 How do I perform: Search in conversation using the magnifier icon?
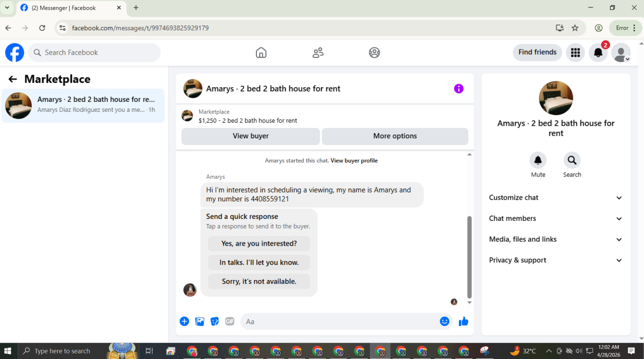click(x=572, y=160)
